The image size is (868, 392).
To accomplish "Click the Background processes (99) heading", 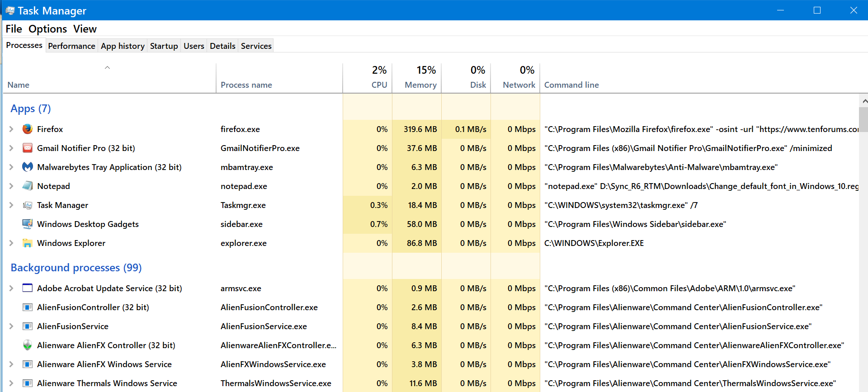I will click(x=76, y=268).
